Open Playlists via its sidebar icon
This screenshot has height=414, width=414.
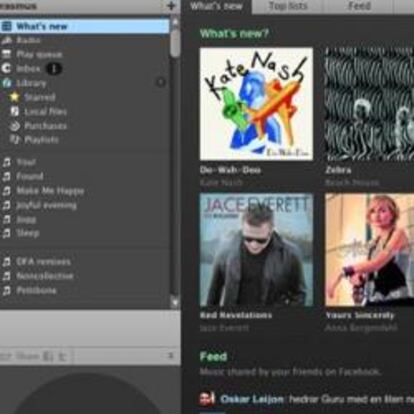(14, 140)
